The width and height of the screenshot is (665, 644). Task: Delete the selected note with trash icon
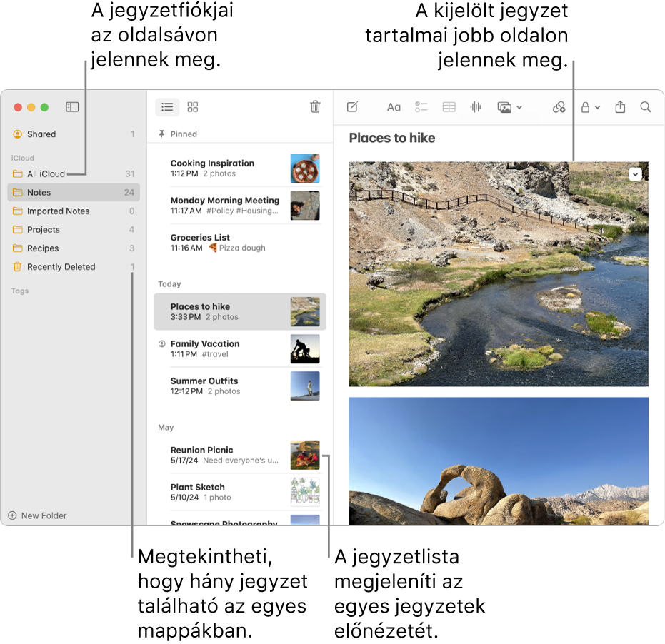pos(315,106)
